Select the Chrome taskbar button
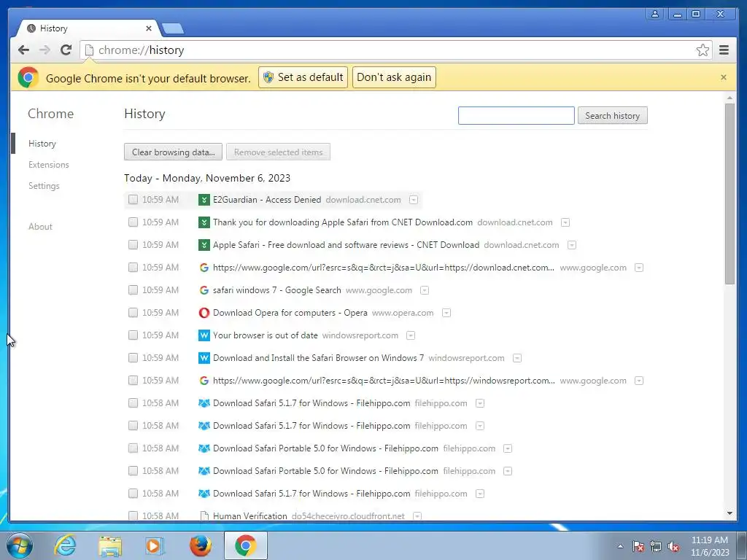The height and width of the screenshot is (560, 747). click(x=245, y=545)
